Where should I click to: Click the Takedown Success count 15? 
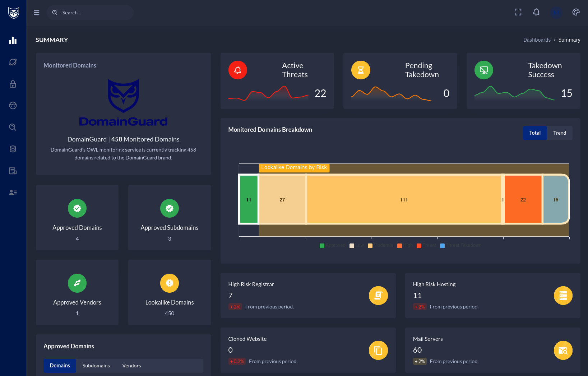tap(566, 93)
